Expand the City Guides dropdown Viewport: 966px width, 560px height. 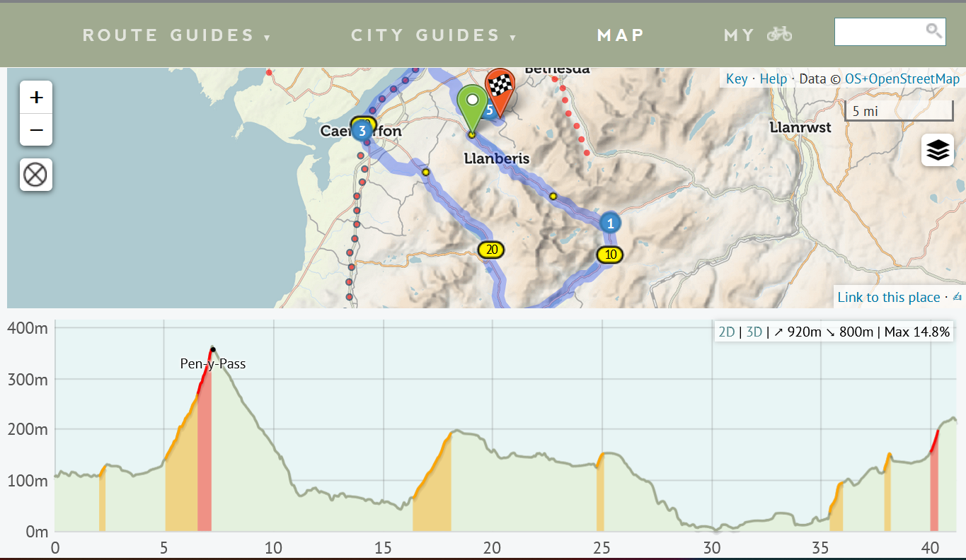point(433,35)
